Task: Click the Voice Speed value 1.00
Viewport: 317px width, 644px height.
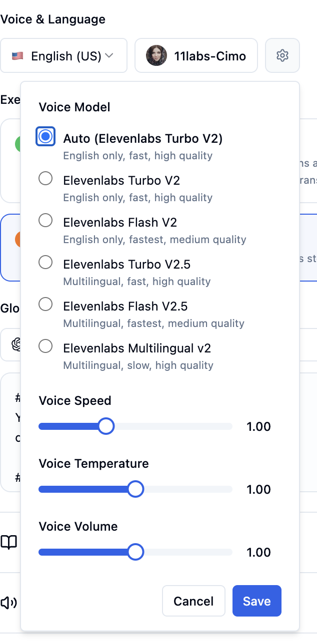Action: tap(258, 426)
